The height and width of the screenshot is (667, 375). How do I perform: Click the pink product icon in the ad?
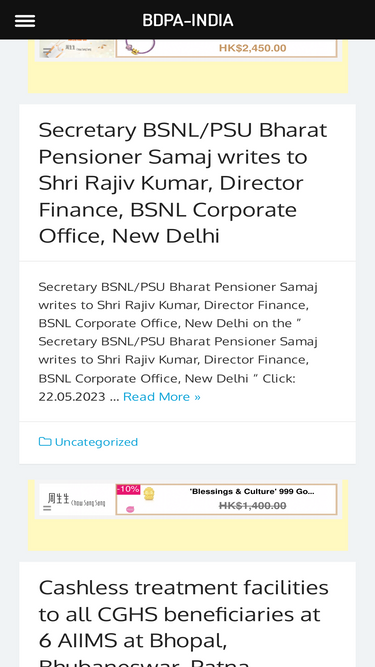(x=130, y=509)
